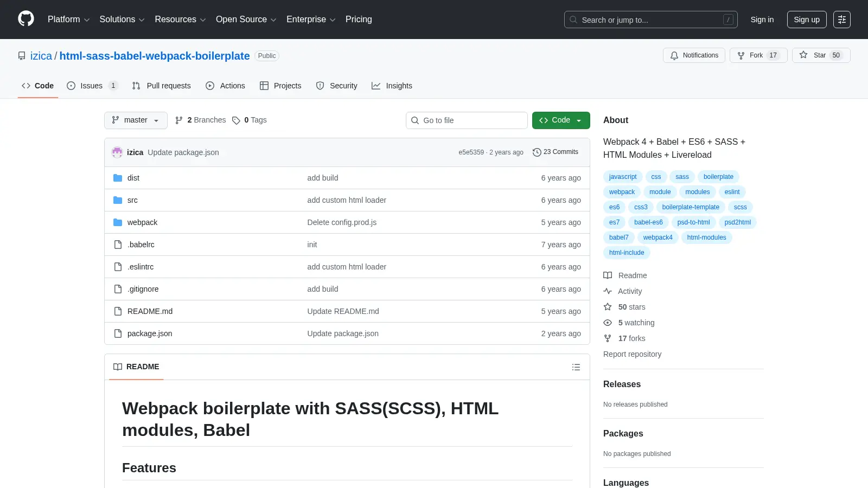
Task: Click the README.md file icon
Action: coord(118,311)
